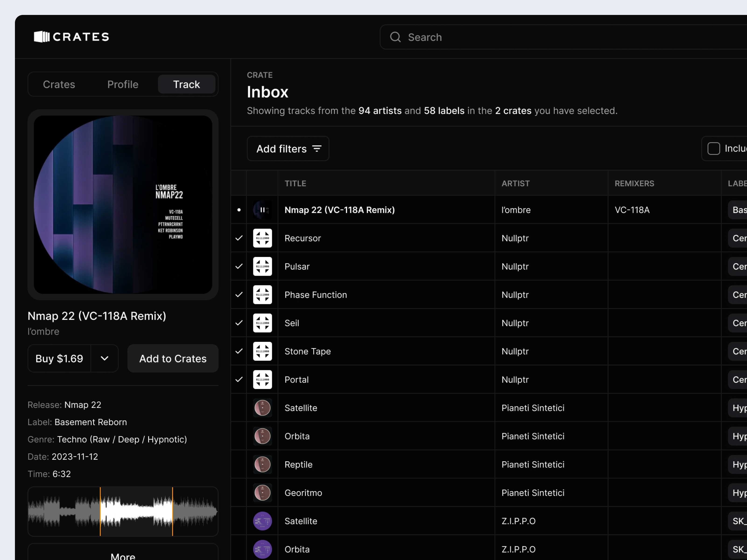The height and width of the screenshot is (560, 747).
Task: Pause the playing Nmap 22 track
Action: click(262, 210)
